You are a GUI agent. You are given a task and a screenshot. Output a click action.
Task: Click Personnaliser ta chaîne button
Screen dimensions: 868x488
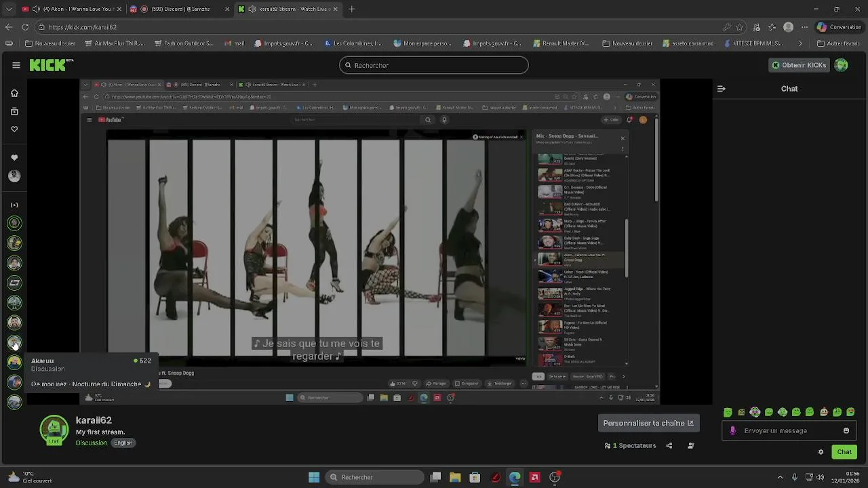point(648,423)
